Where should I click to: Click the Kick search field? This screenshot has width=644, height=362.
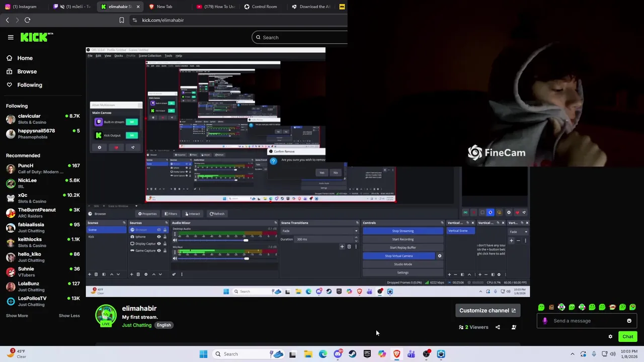[300, 37]
